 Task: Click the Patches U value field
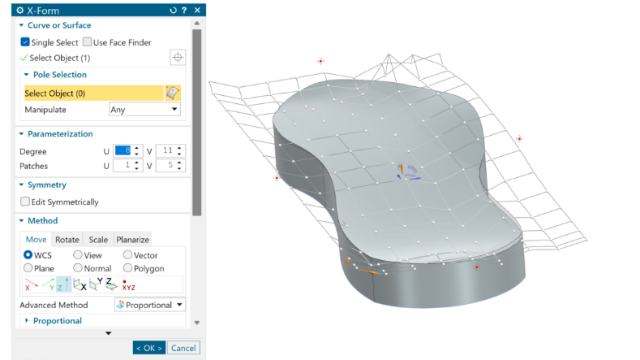(123, 165)
